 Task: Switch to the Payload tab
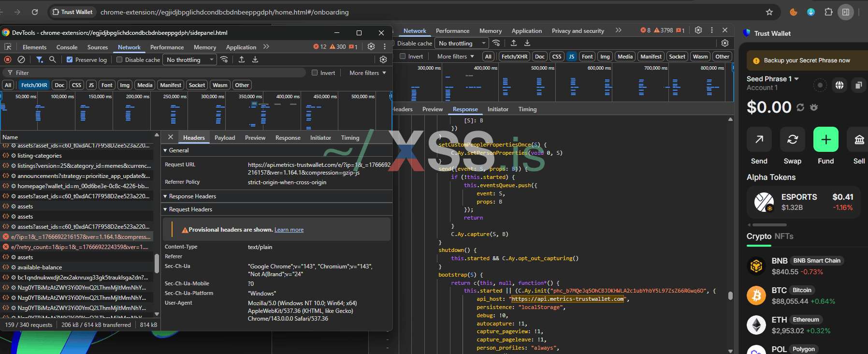coord(225,138)
